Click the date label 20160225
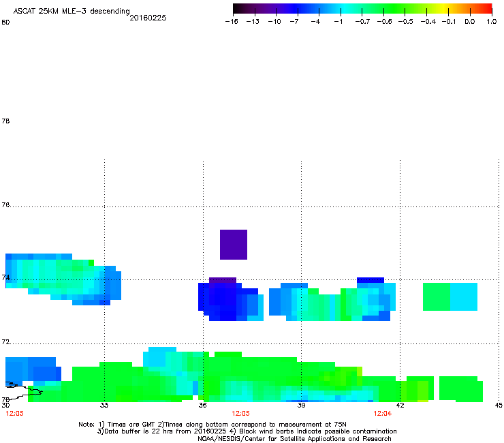The image size is (504, 443). (x=148, y=18)
